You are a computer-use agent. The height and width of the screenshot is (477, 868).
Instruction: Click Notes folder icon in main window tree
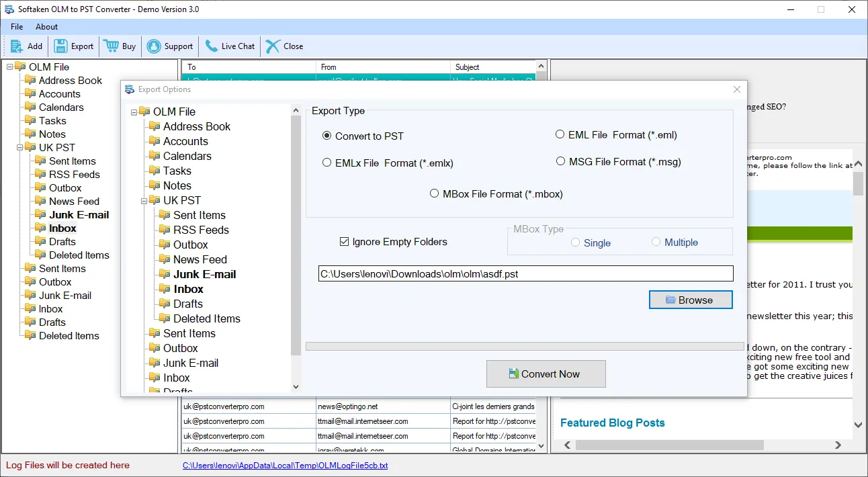[x=30, y=134]
